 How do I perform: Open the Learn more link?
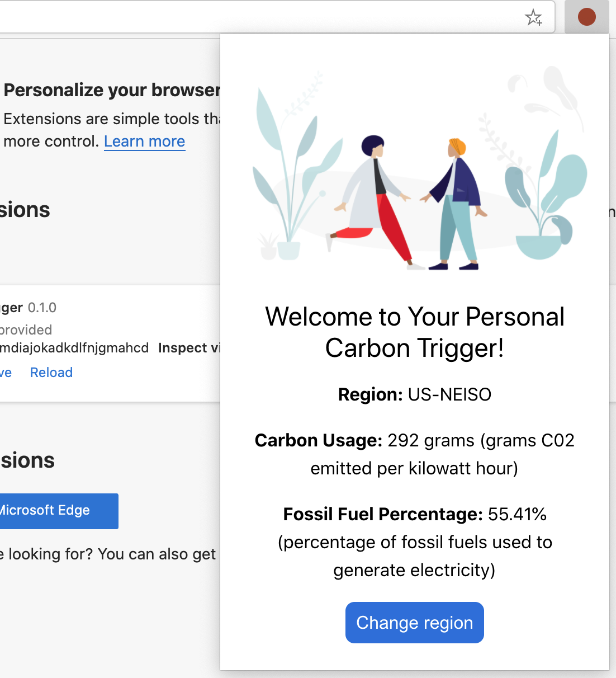[x=144, y=142]
